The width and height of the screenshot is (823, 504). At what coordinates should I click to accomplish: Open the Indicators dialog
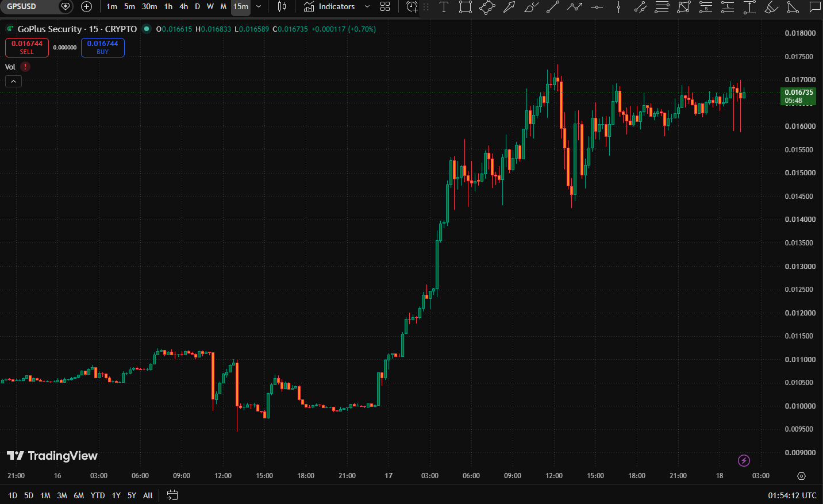329,7
